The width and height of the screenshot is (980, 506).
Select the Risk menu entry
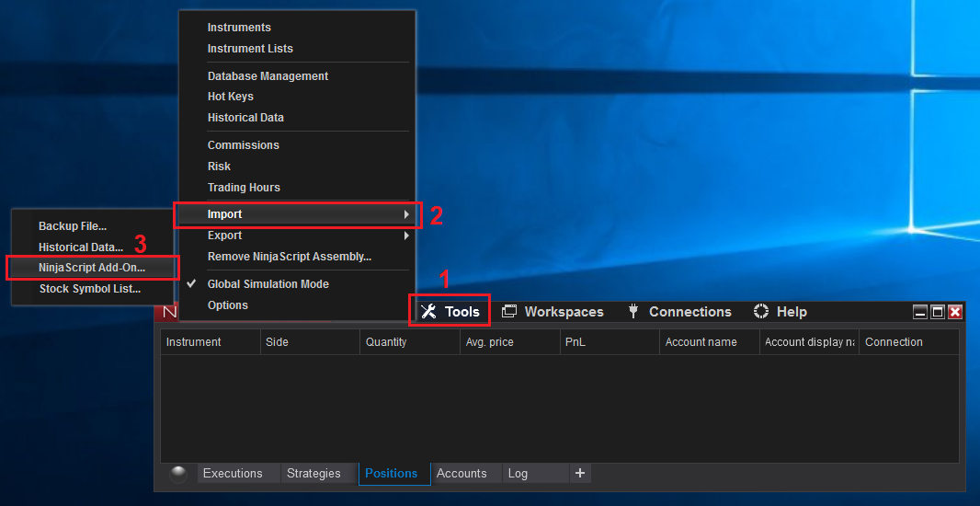tap(219, 167)
